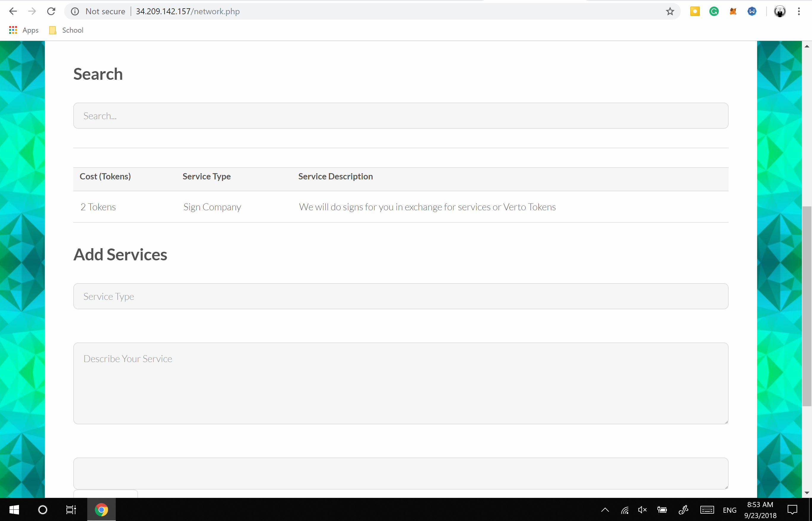812x521 pixels.
Task: Toggle the muted volume tray icon
Action: click(642, 510)
